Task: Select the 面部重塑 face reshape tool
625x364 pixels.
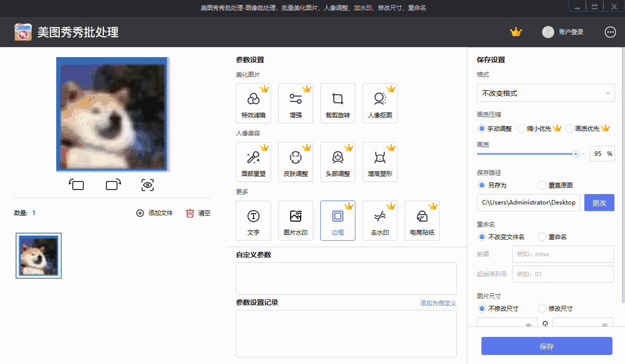Action: click(x=254, y=161)
